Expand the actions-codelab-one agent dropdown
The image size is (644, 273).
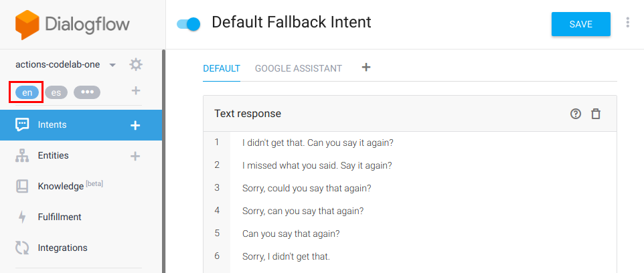pos(112,65)
